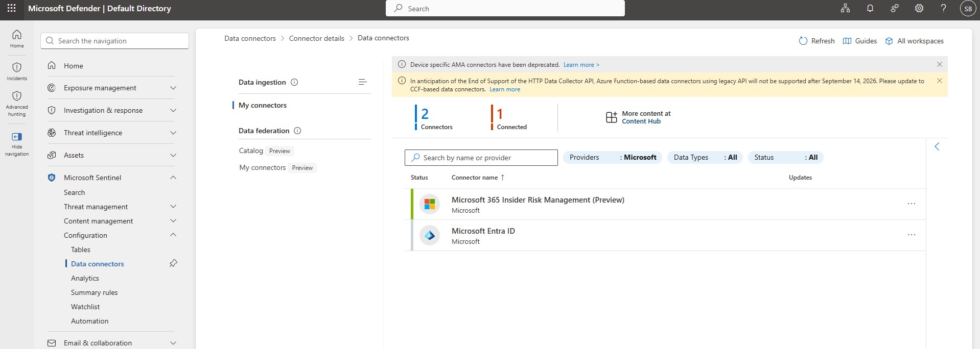Sort by Connector name arrow
The image size is (980, 349).
[x=502, y=178]
